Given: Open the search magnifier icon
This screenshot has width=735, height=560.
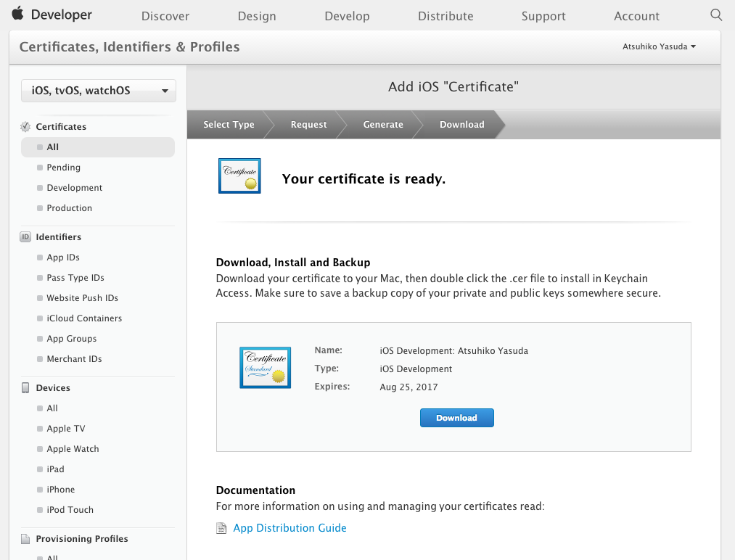Looking at the screenshot, I should (716, 15).
